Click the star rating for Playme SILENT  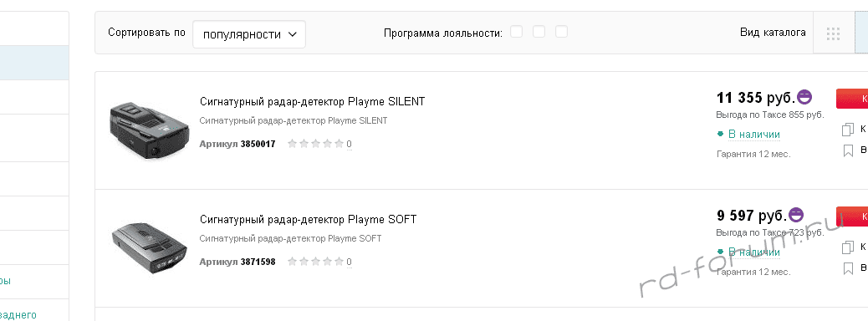(315, 144)
